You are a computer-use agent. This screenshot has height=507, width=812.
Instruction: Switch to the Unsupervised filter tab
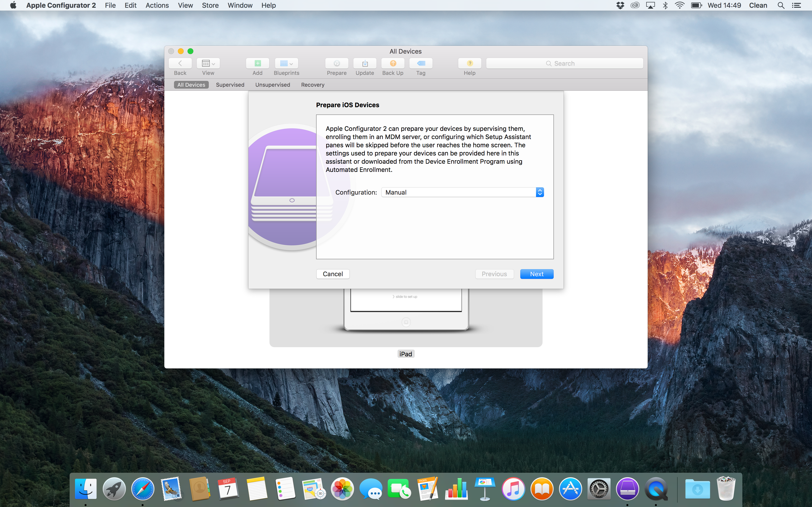(272, 85)
